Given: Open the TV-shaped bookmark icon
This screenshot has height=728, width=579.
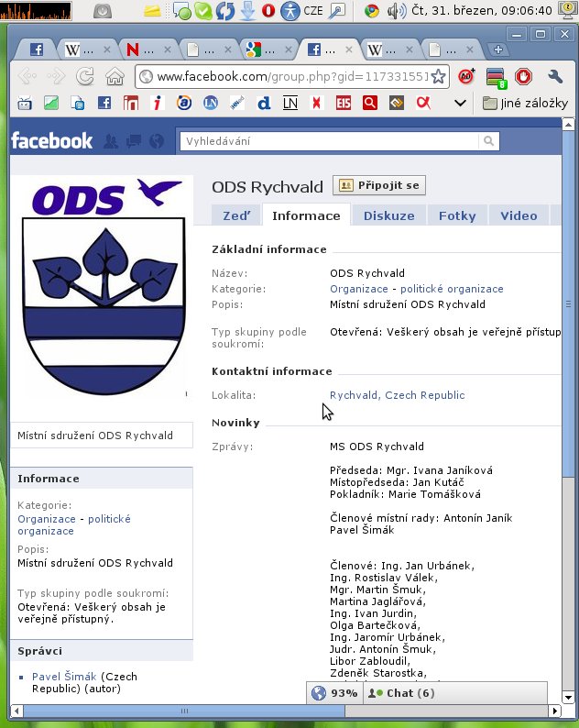Looking at the screenshot, I should click(25, 103).
